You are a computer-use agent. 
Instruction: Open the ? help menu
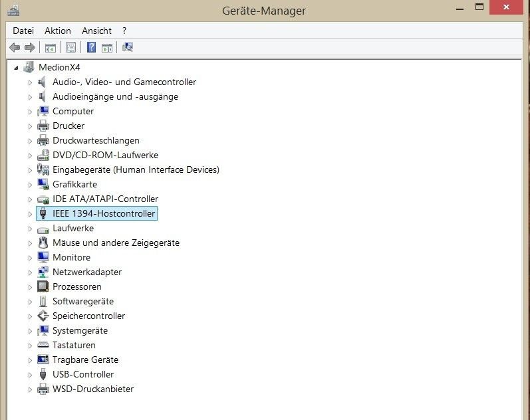124,31
